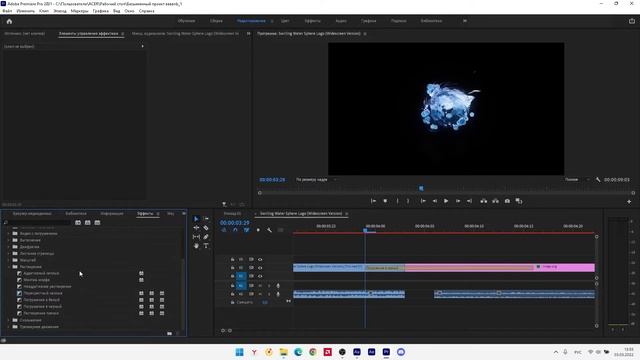Viewport: 640px width, 360px height.
Task: Expand the Листание страницы folder
Action: tap(9, 253)
